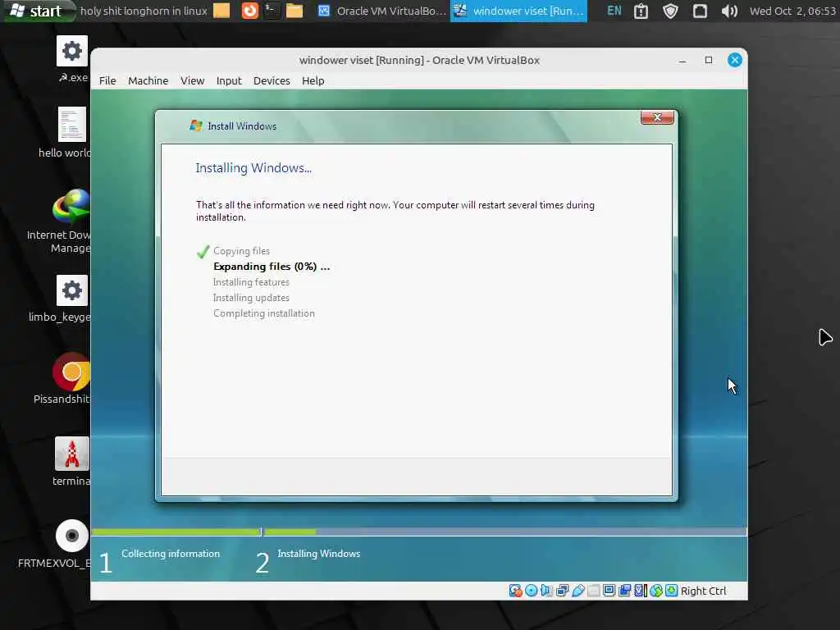840x630 pixels.
Task: Open the volume speaker tray icon
Action: point(729,11)
